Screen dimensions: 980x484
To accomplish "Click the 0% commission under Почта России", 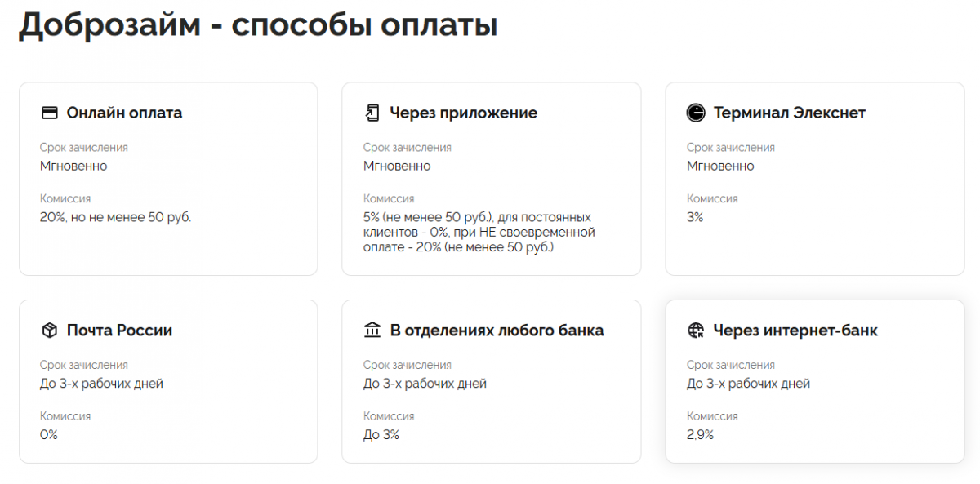I will pos(49,434).
